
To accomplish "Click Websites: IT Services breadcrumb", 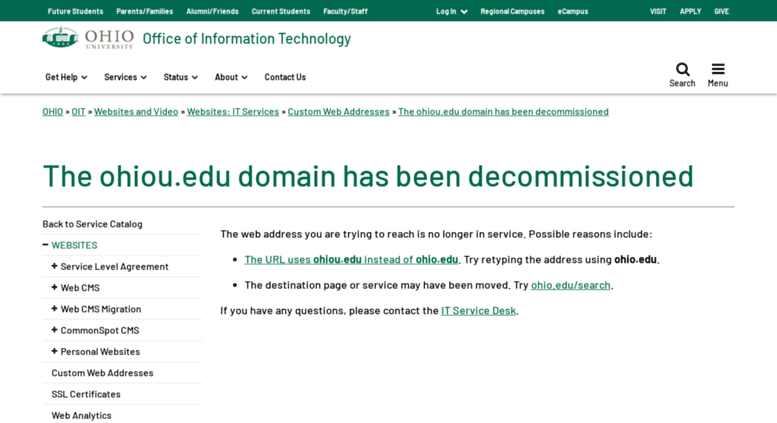I will 233,111.
